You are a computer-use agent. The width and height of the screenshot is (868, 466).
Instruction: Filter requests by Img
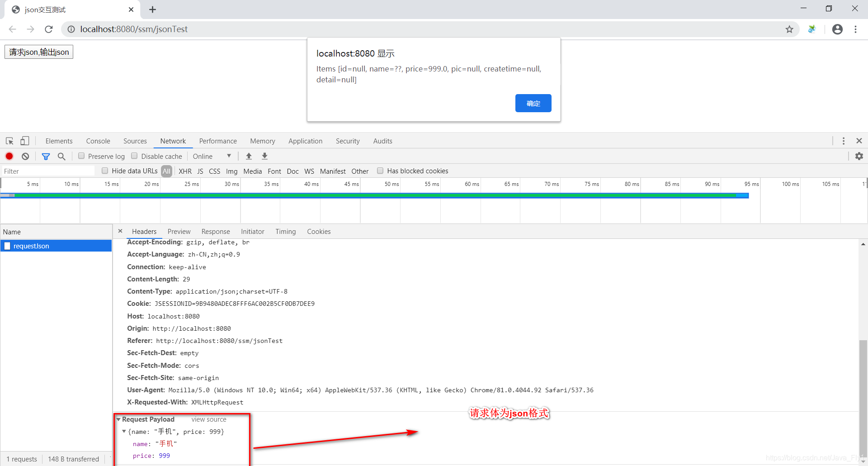[x=231, y=171]
